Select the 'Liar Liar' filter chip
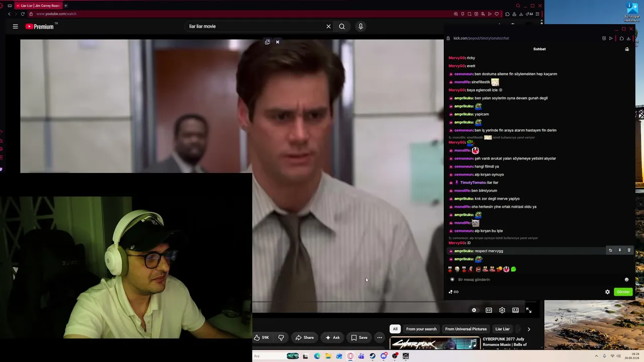 coord(502,329)
